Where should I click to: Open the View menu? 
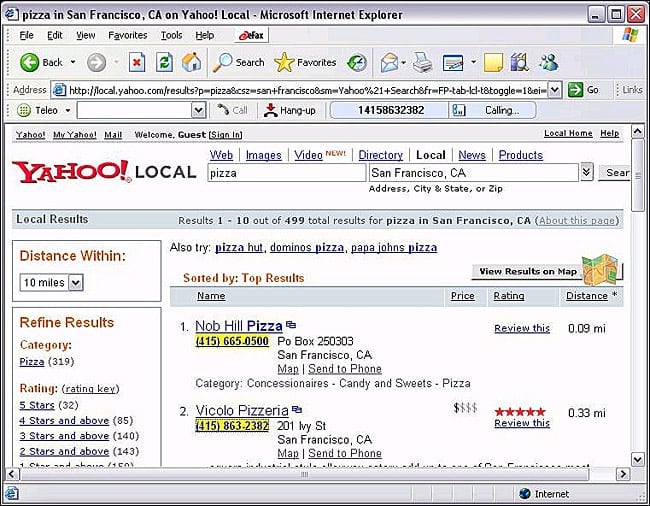click(x=85, y=35)
